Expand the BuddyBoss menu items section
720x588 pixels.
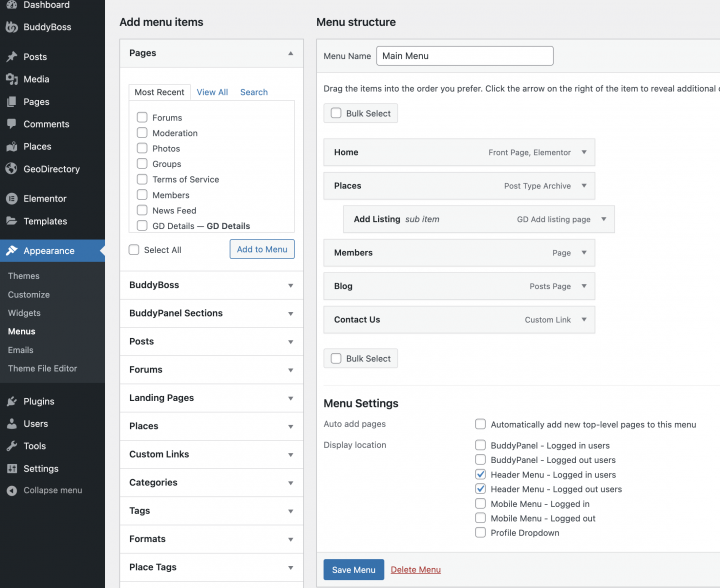(290, 285)
